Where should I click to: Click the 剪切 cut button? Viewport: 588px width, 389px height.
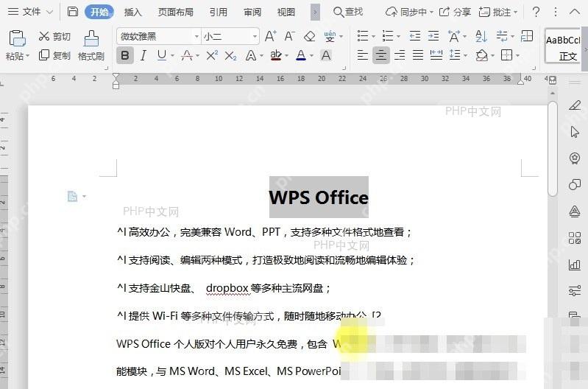pos(54,36)
